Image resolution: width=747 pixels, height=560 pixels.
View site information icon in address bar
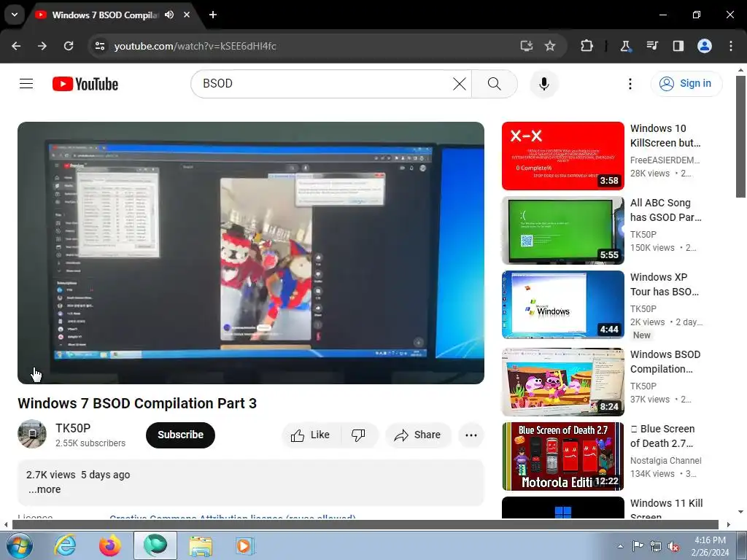[99, 46]
